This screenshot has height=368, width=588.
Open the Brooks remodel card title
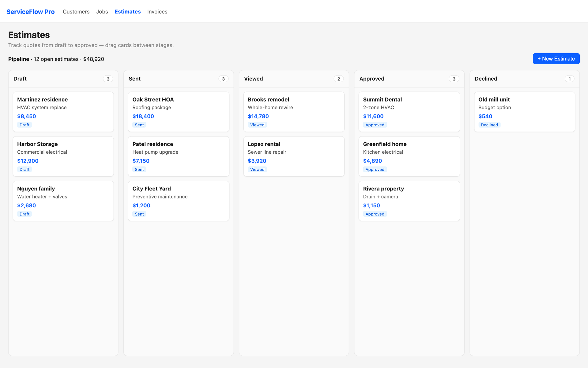(x=268, y=99)
